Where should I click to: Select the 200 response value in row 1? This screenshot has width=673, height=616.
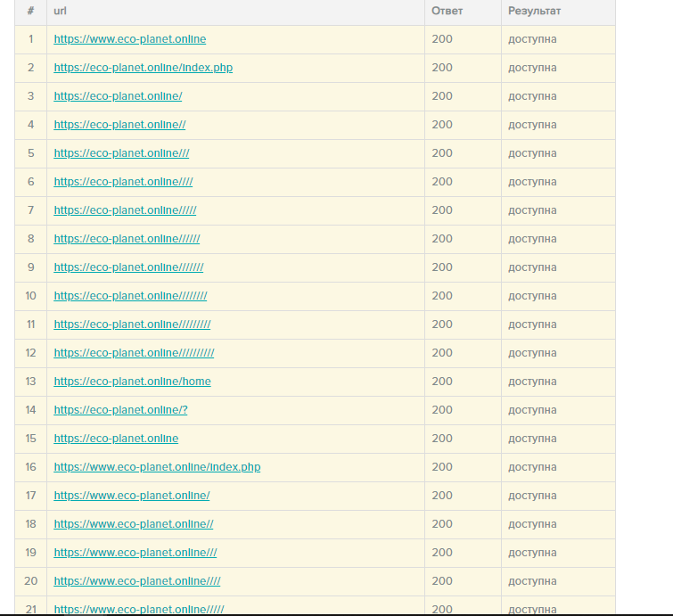[x=442, y=39]
